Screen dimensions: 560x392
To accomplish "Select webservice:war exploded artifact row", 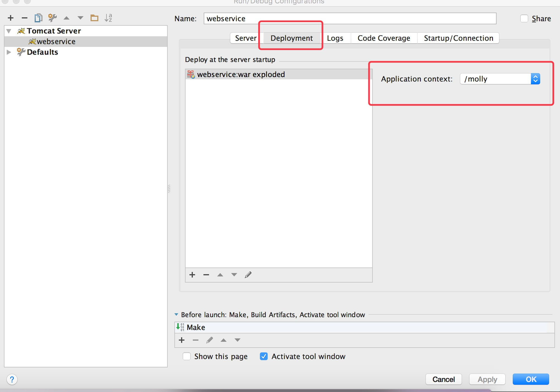I will coord(278,74).
